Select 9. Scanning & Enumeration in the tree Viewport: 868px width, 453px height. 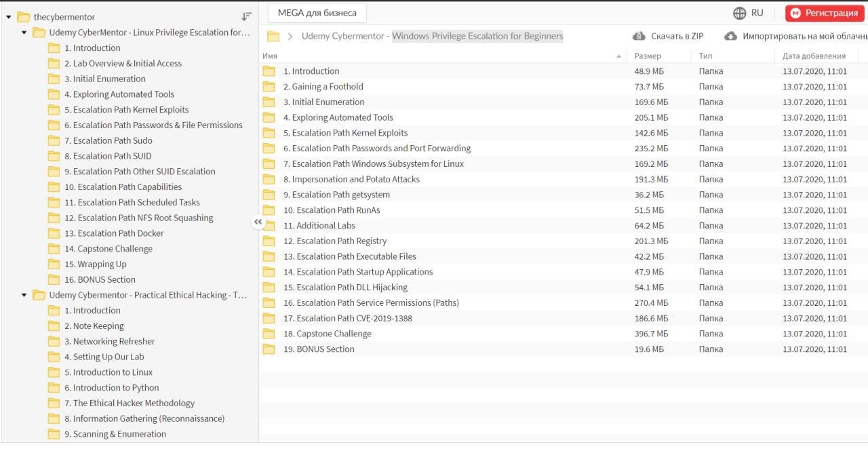pos(115,434)
